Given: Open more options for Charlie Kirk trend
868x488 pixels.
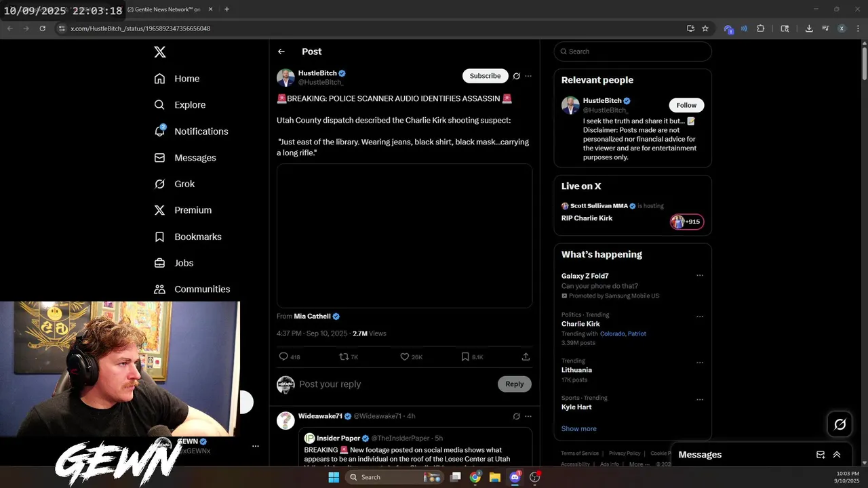Looking at the screenshot, I should (x=700, y=317).
